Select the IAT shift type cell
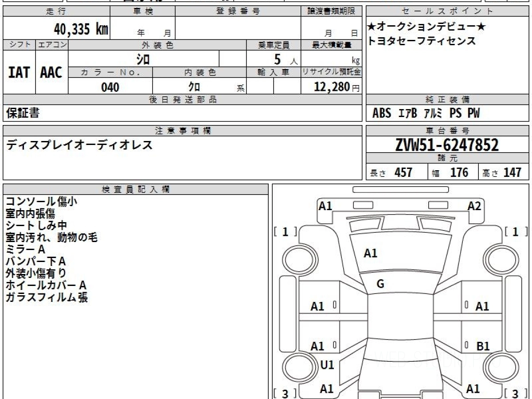Image resolution: width=532 pixels, height=399 pixels. [19, 72]
